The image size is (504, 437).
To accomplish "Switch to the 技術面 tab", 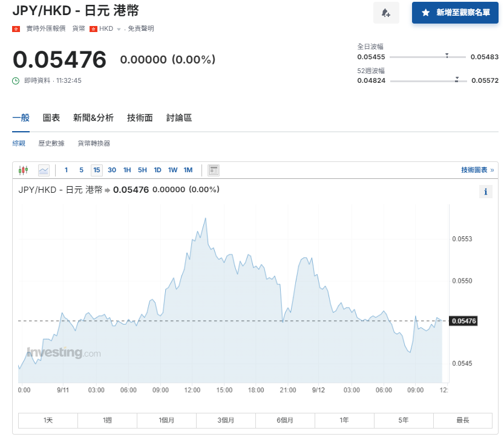I will point(140,118).
